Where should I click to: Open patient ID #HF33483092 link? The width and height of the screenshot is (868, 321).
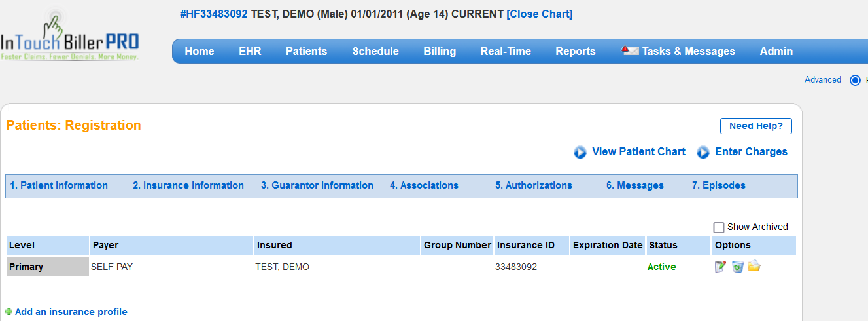(x=214, y=14)
